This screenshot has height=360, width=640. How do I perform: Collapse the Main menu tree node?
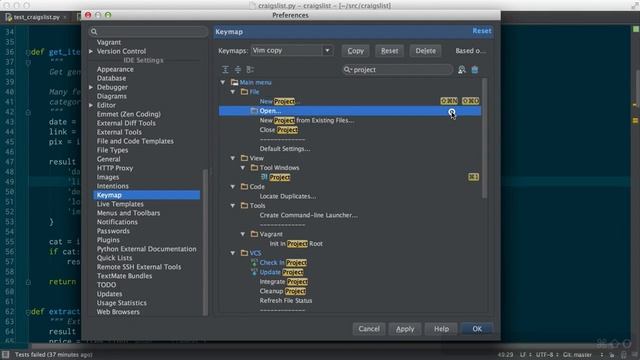click(x=223, y=82)
